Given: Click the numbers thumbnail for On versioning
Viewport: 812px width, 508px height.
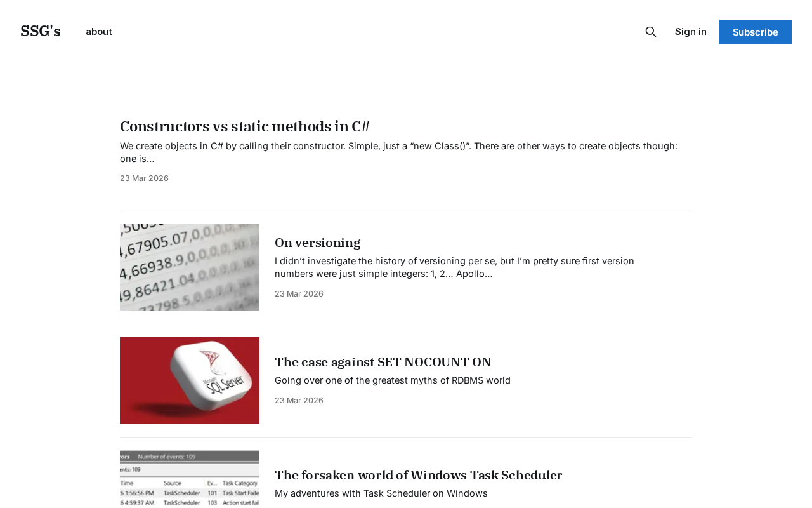Looking at the screenshot, I should click(190, 267).
